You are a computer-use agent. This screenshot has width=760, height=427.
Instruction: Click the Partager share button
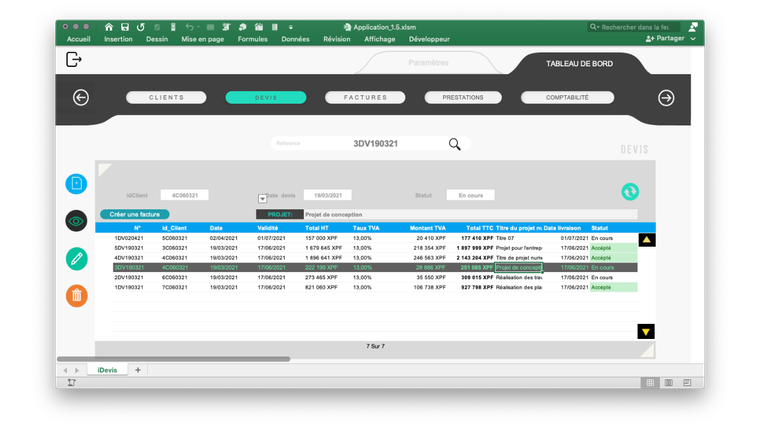pyautogui.click(x=665, y=38)
